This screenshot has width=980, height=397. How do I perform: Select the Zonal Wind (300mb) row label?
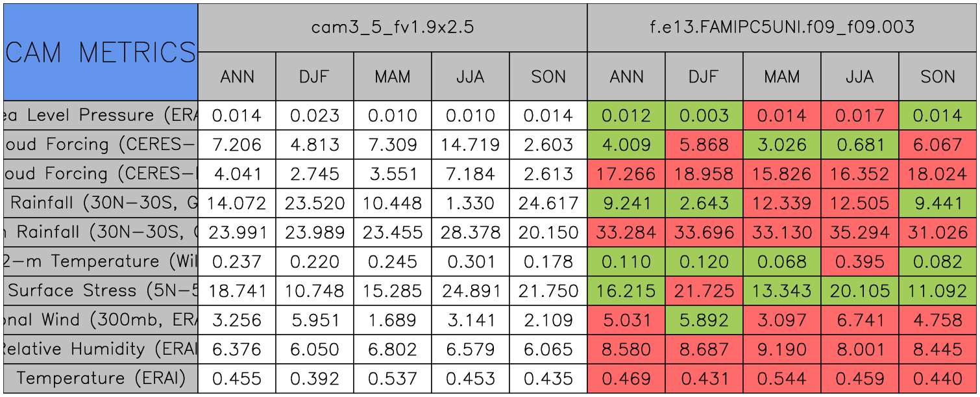[100, 320]
